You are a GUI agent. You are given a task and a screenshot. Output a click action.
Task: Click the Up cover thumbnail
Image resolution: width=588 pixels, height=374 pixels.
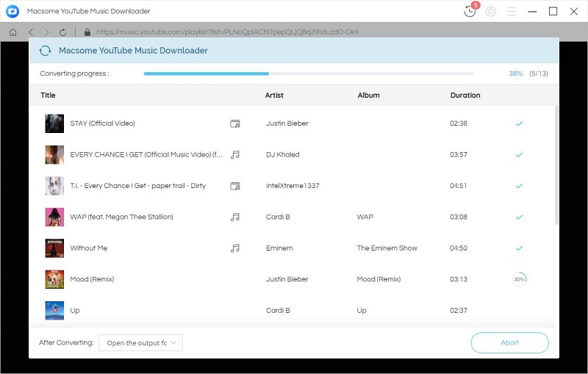(54, 310)
